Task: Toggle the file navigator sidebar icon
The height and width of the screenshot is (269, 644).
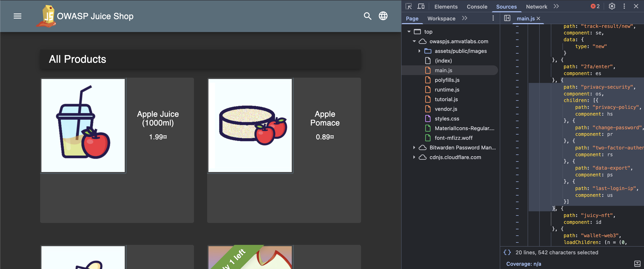Action: [x=507, y=18]
